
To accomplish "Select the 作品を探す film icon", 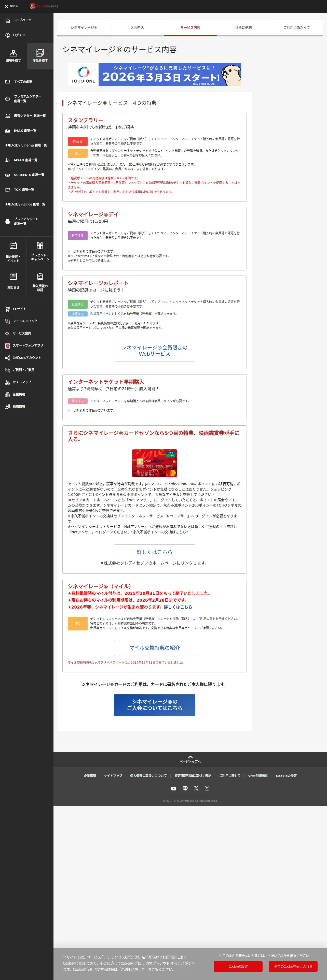I will coord(40,53).
